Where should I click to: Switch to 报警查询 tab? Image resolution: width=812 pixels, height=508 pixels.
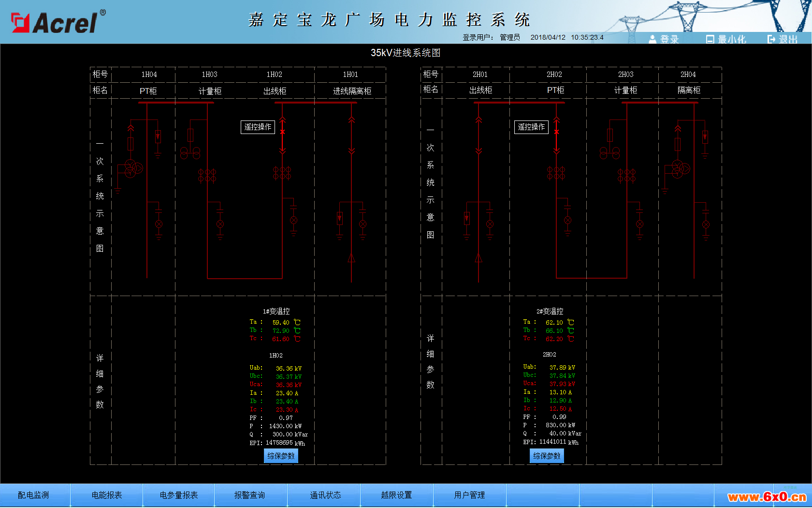[x=250, y=495]
